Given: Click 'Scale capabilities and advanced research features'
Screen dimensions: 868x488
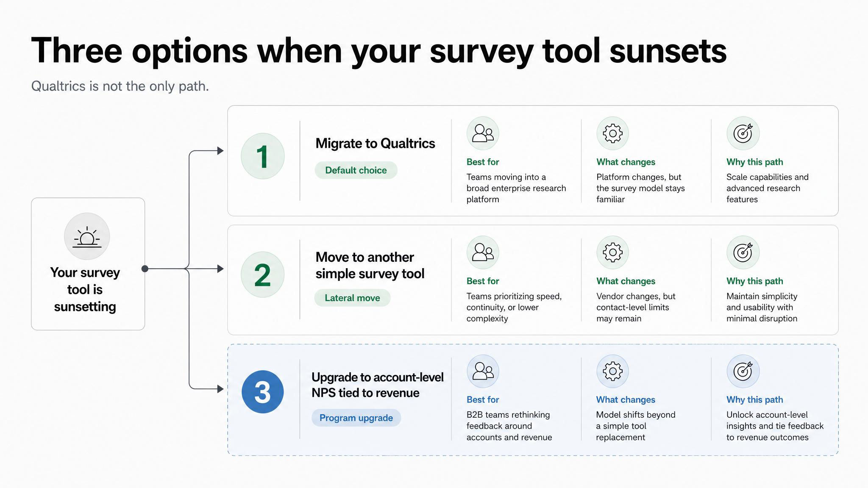Looking at the screenshot, I should coord(767,188).
